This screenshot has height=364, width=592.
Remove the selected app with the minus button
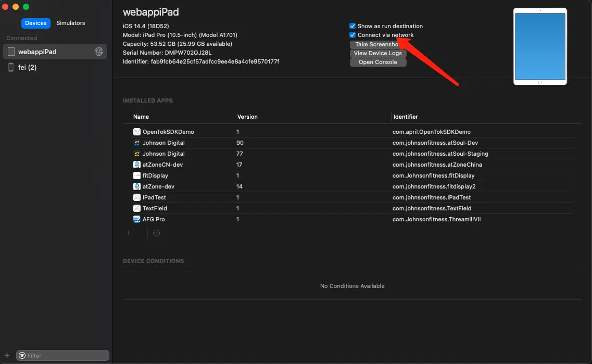pyautogui.click(x=141, y=233)
